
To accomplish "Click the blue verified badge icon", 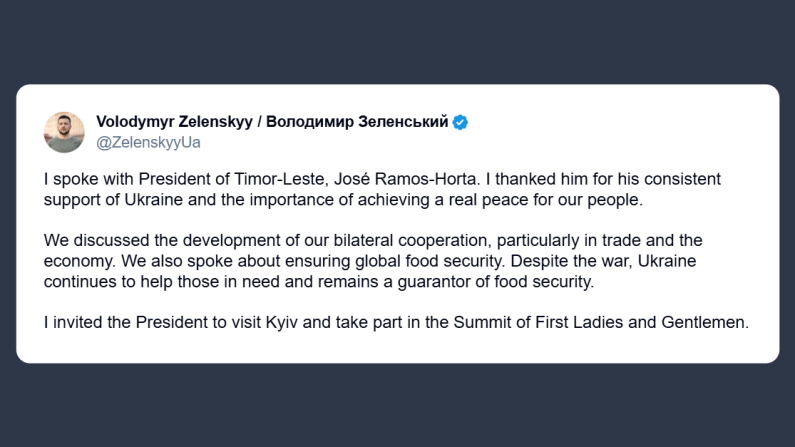I will 461,122.
